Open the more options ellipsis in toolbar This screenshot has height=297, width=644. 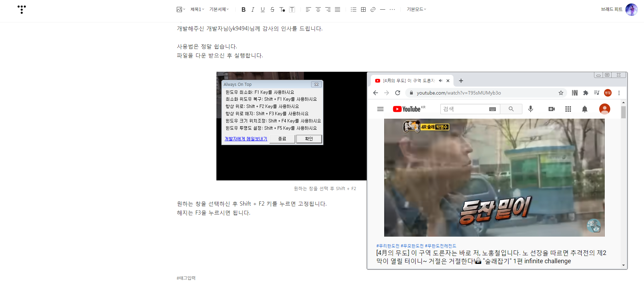click(x=392, y=9)
